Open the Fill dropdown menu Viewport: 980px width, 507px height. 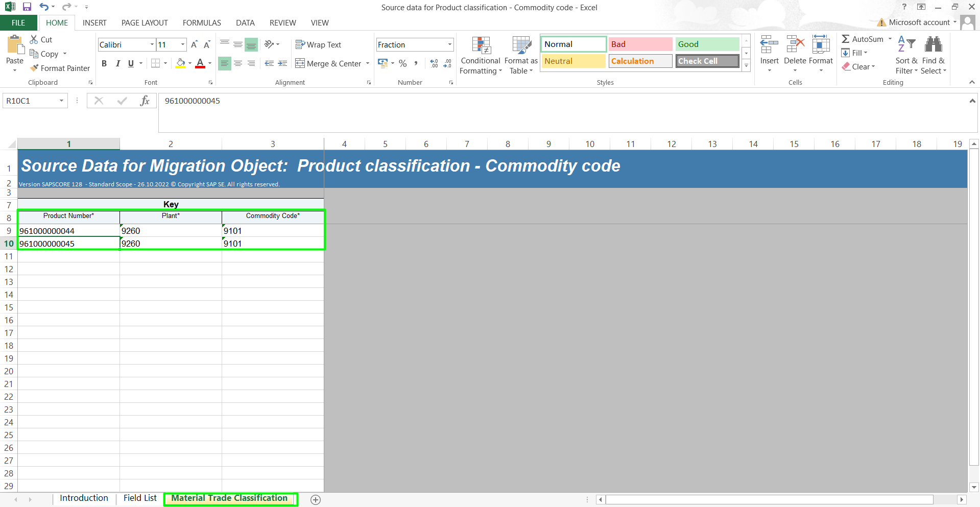[854, 53]
